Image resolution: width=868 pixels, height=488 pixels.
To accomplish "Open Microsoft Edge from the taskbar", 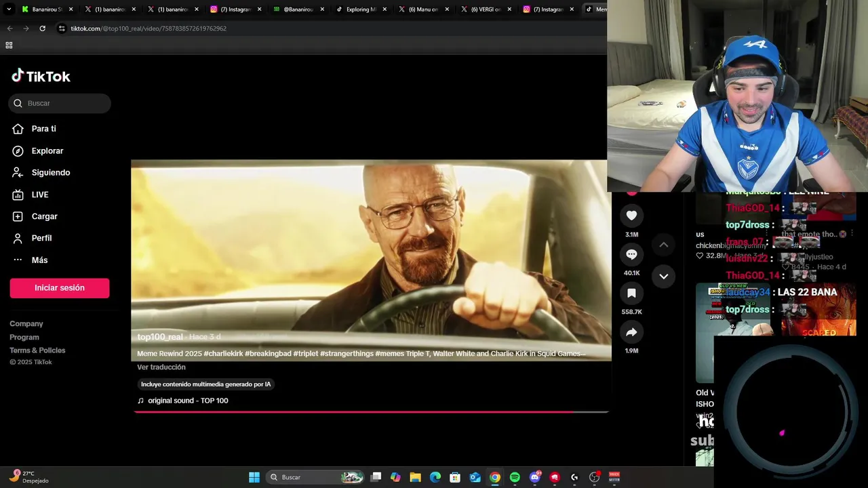I will coord(435,477).
